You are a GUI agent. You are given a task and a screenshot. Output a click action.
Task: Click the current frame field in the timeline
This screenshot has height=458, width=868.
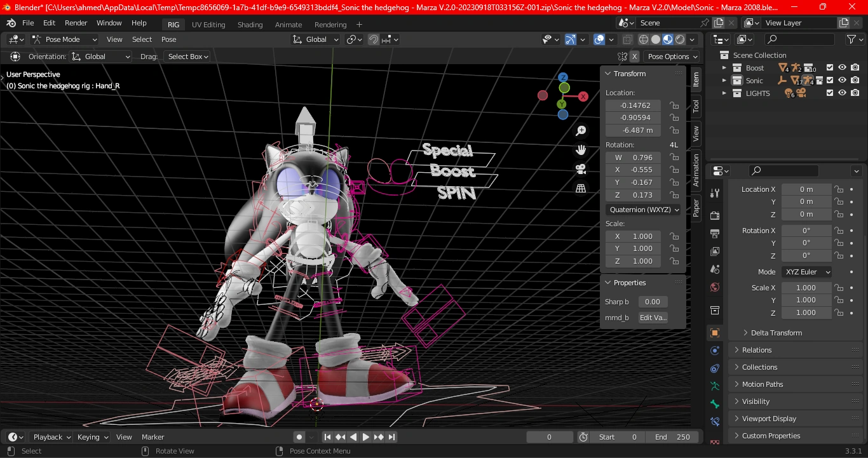550,436
